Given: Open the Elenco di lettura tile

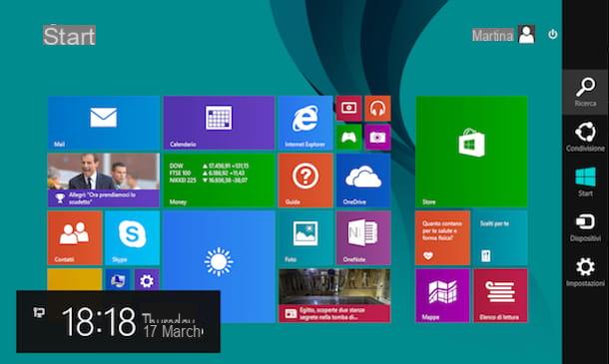Looking at the screenshot, I should [500, 295].
